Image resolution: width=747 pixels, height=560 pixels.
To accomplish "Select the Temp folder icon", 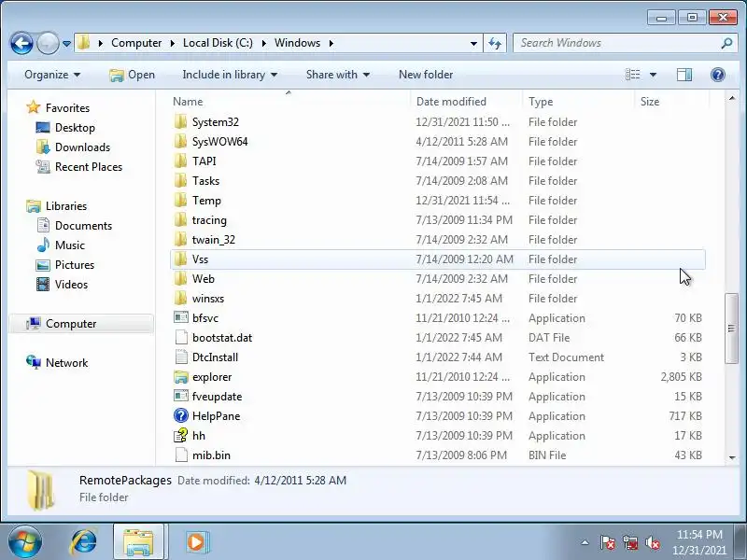I will (x=180, y=200).
